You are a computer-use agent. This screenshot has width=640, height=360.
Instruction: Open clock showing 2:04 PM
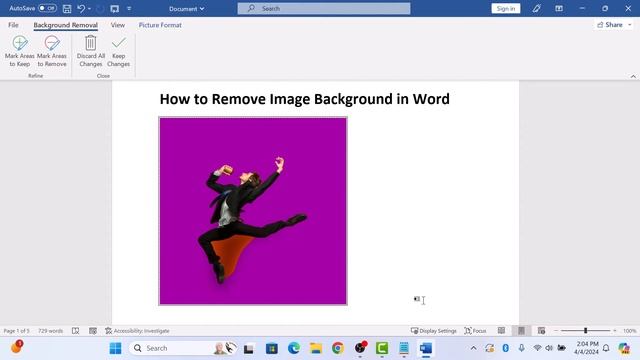tap(586, 348)
